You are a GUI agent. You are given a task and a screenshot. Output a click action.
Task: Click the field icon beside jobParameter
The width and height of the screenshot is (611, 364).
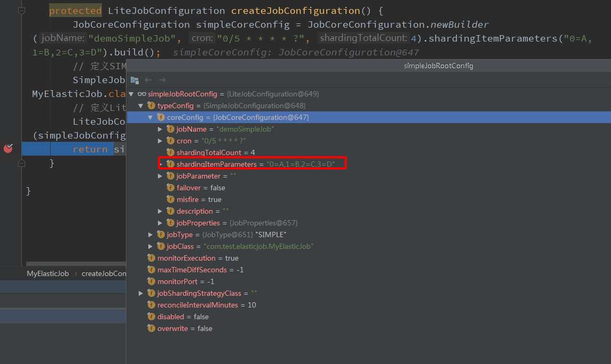(x=170, y=176)
